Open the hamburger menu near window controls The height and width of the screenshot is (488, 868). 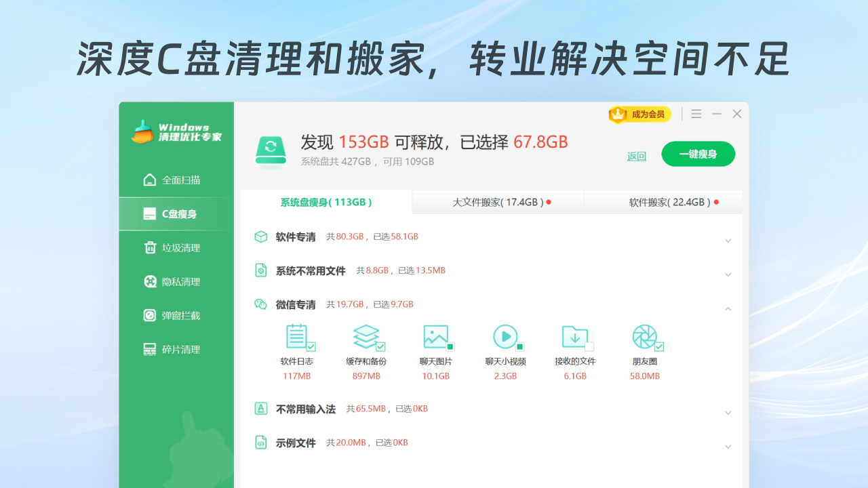click(696, 114)
